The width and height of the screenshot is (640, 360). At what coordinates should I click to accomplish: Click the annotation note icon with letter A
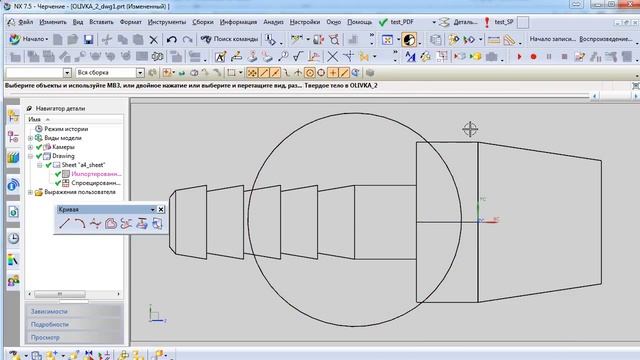[220, 56]
